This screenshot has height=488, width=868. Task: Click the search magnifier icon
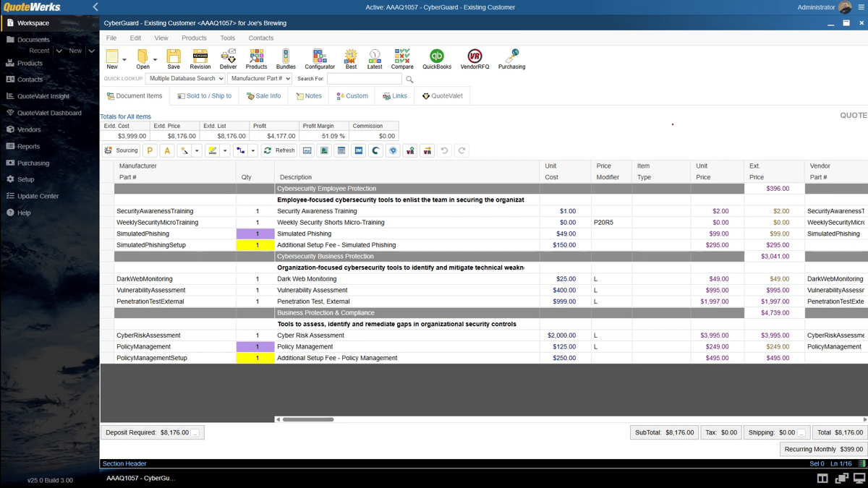click(409, 80)
